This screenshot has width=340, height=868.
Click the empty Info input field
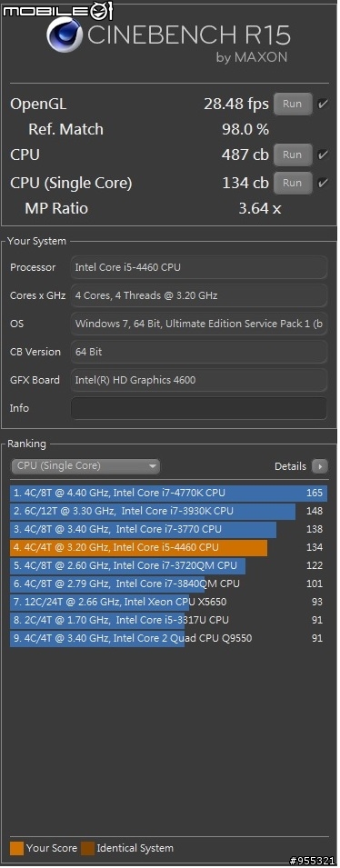[x=199, y=408]
